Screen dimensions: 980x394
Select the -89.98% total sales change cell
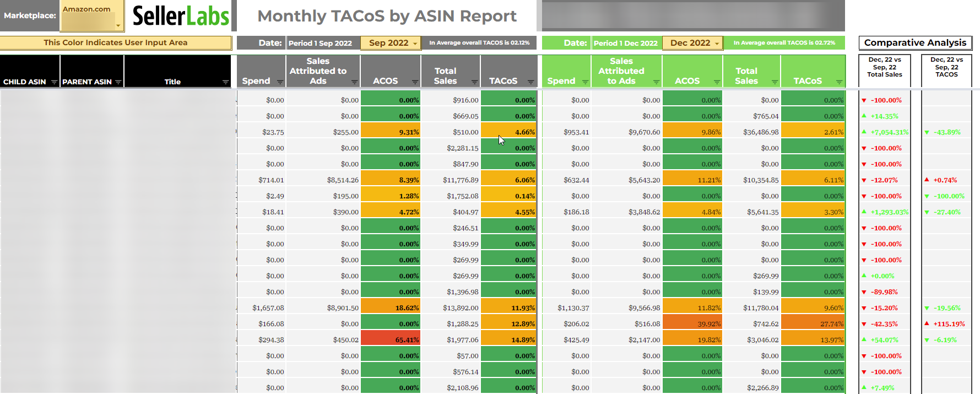[x=885, y=292]
